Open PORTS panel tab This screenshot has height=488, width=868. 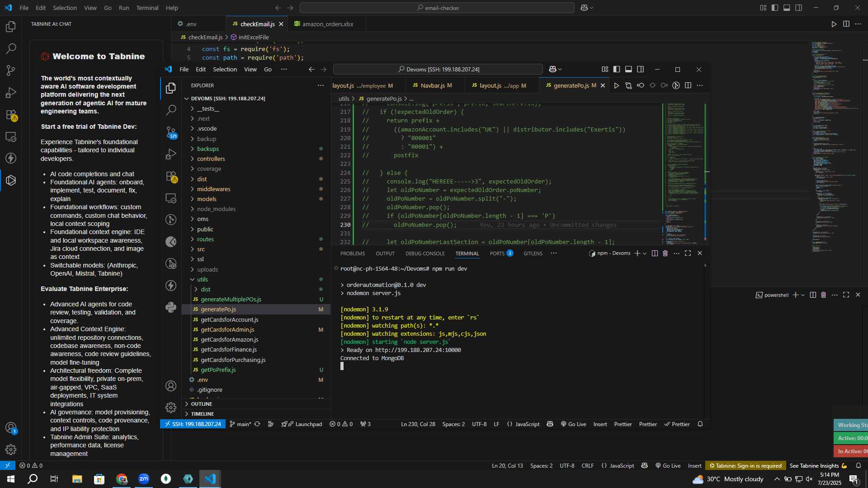(x=501, y=253)
